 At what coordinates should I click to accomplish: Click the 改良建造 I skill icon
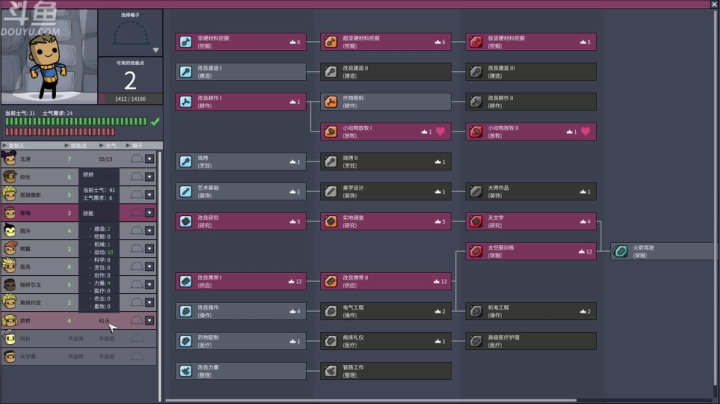(187, 72)
